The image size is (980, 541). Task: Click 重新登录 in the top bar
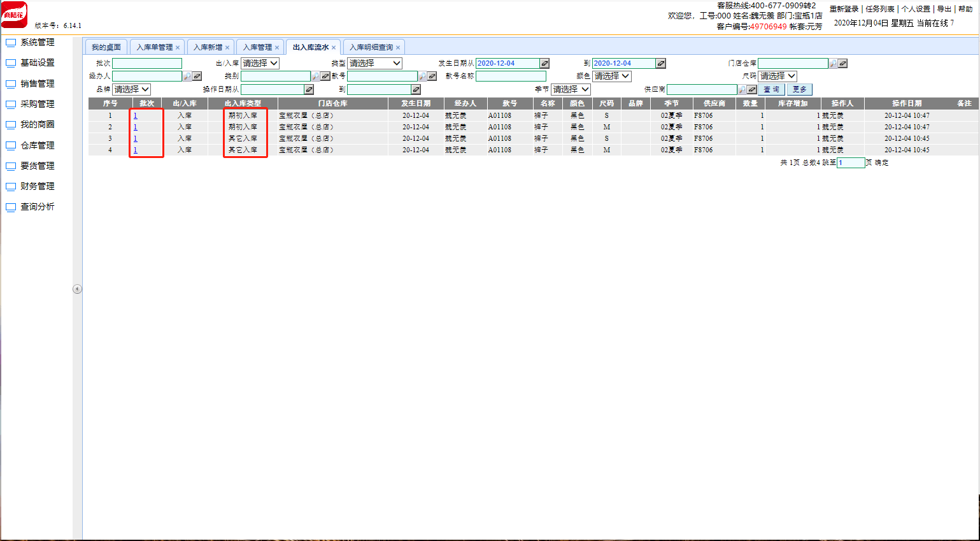click(x=844, y=9)
